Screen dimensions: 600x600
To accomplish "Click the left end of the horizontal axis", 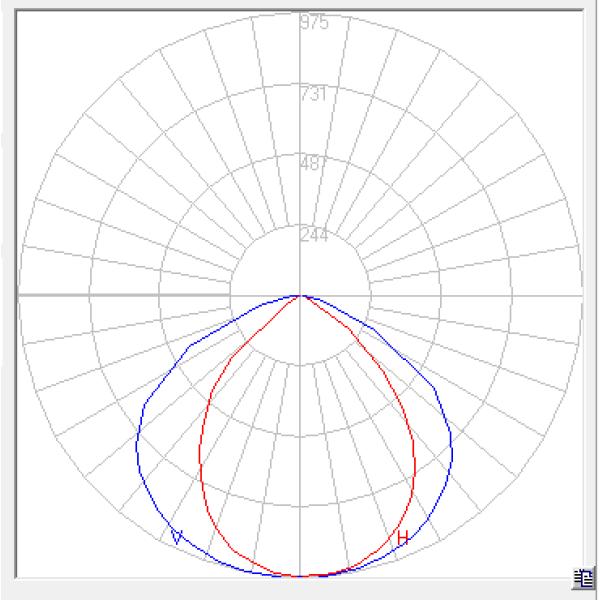I will [22, 296].
